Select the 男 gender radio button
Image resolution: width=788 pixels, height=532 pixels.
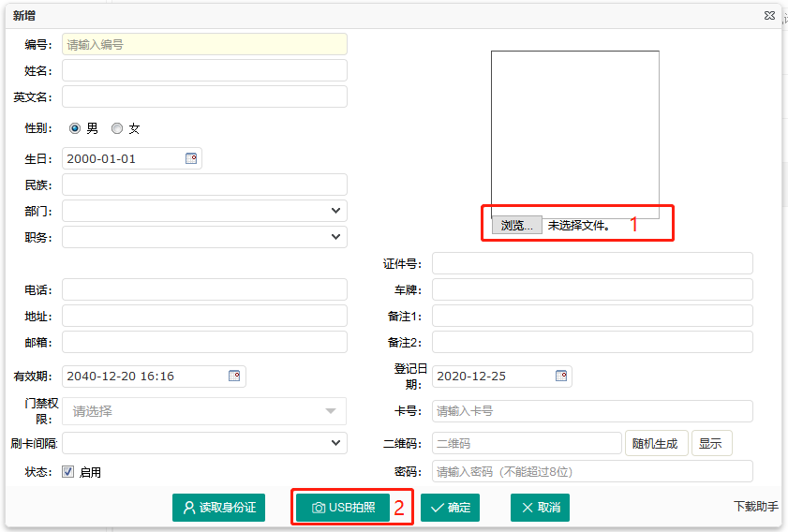(x=75, y=128)
